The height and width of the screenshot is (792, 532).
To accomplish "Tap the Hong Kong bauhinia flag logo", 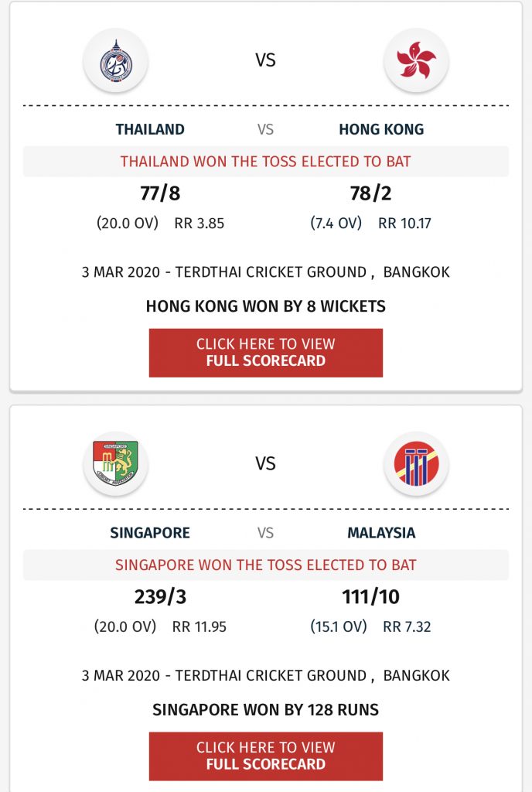I will (416, 60).
